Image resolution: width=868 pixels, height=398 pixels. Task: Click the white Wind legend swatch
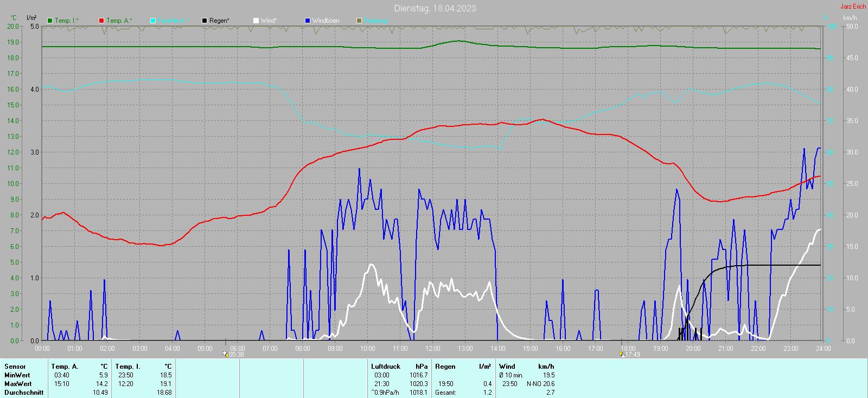[256, 21]
